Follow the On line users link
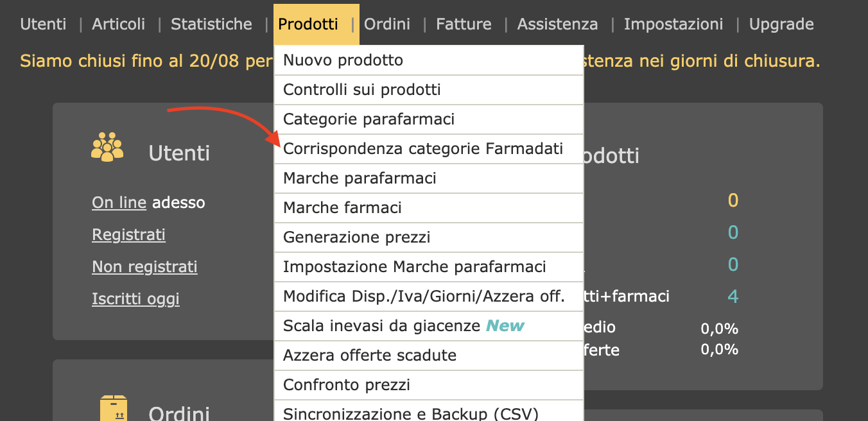Image resolution: width=868 pixels, height=421 pixels. coord(119,203)
